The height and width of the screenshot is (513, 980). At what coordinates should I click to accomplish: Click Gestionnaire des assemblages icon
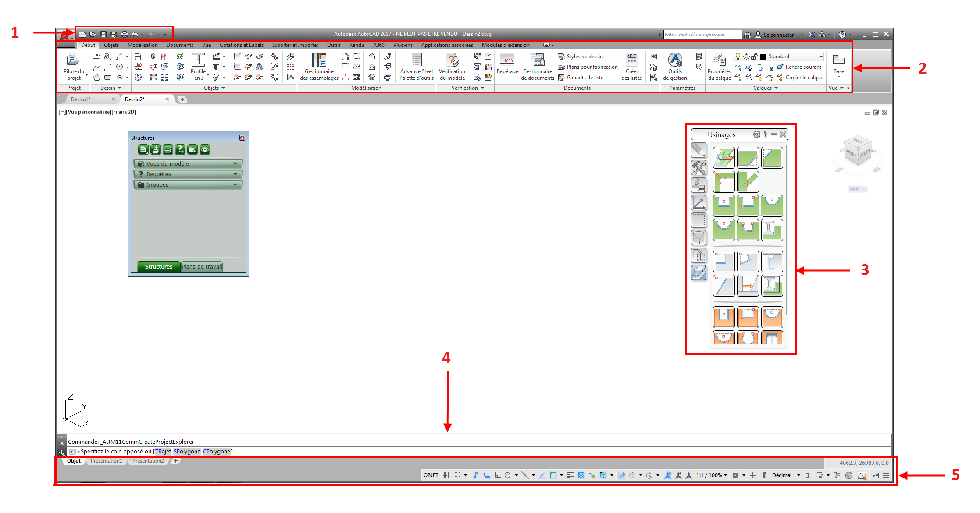tap(319, 60)
